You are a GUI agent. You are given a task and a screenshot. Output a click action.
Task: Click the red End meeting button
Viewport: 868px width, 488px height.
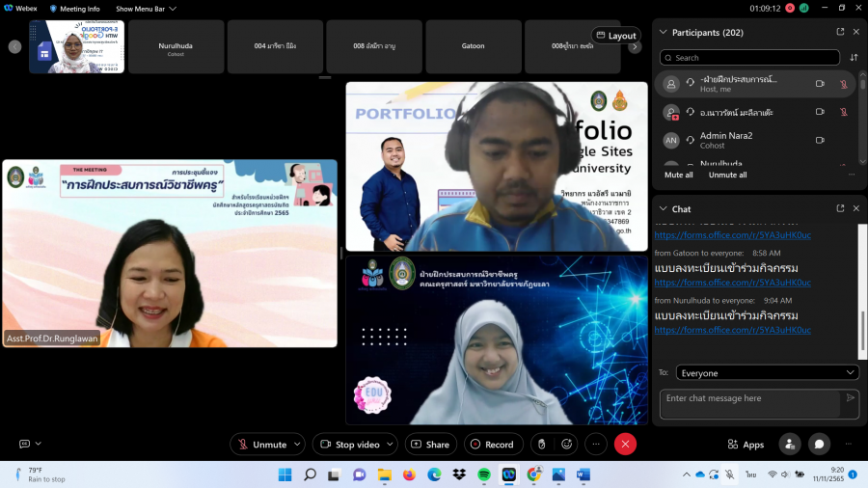625,445
